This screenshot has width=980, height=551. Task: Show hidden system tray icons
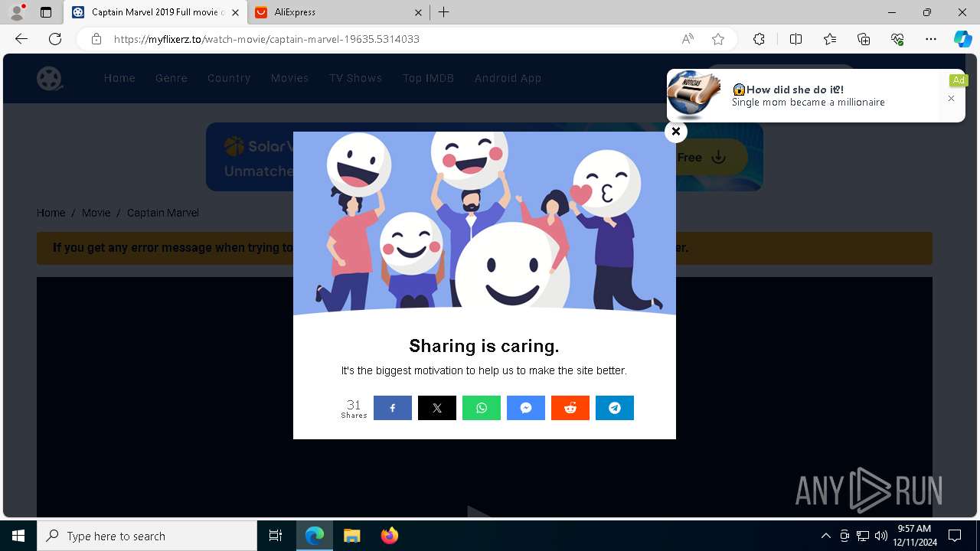tap(825, 536)
